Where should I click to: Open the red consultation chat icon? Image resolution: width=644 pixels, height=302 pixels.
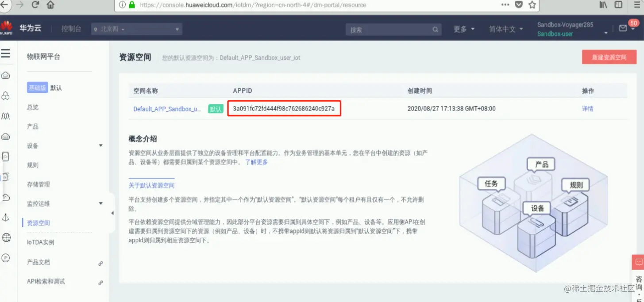[x=638, y=262]
